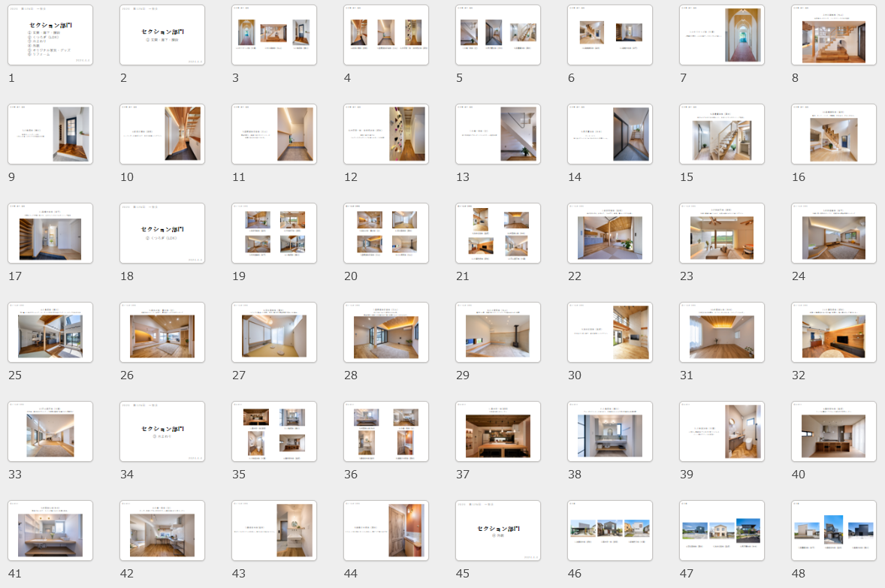Click slide 18 section title slide
This screenshot has width=885, height=588.
[162, 234]
